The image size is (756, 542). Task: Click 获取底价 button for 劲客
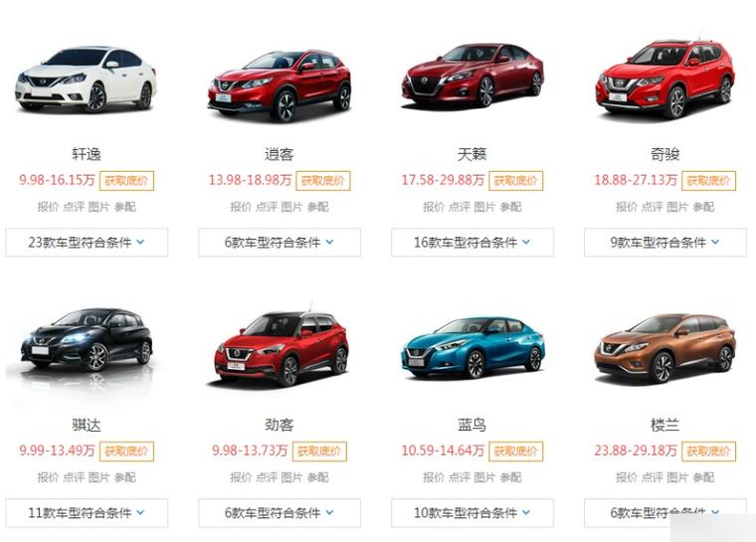(x=319, y=452)
